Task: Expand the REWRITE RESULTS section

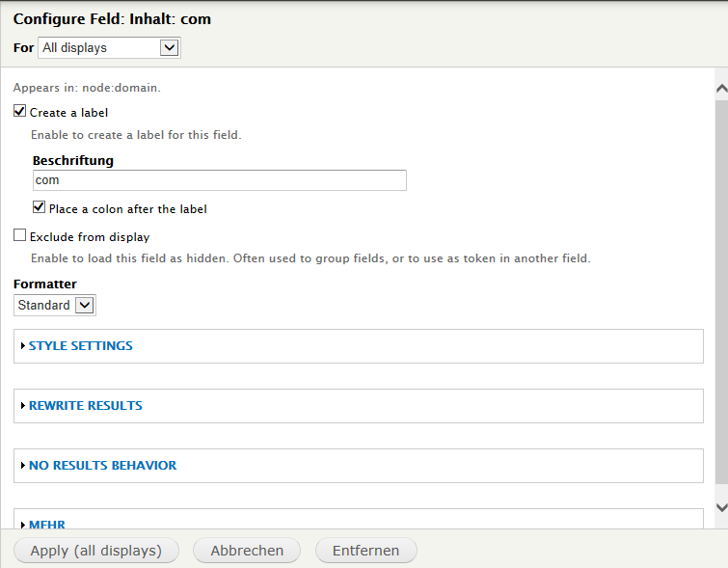Action: tap(86, 406)
